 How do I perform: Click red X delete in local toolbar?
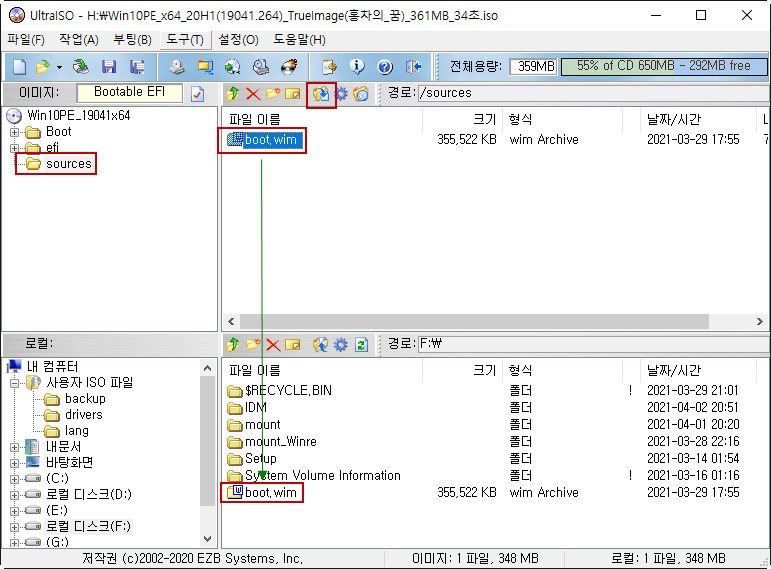273,344
